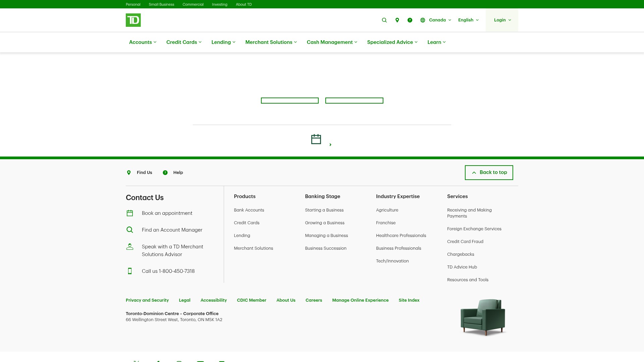Click the small arrow beside the calendar icon
This screenshot has width=644, height=362.
click(330, 145)
